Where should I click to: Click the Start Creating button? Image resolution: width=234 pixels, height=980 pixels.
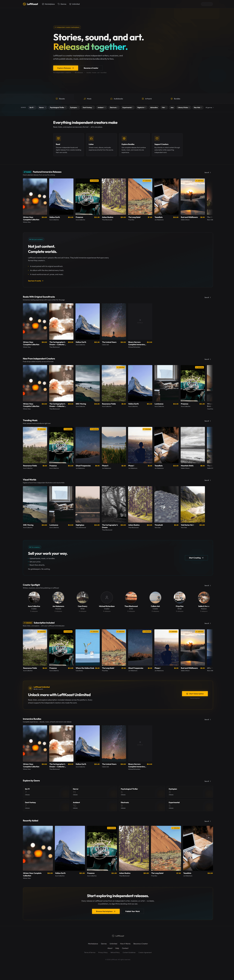[x=196, y=558]
